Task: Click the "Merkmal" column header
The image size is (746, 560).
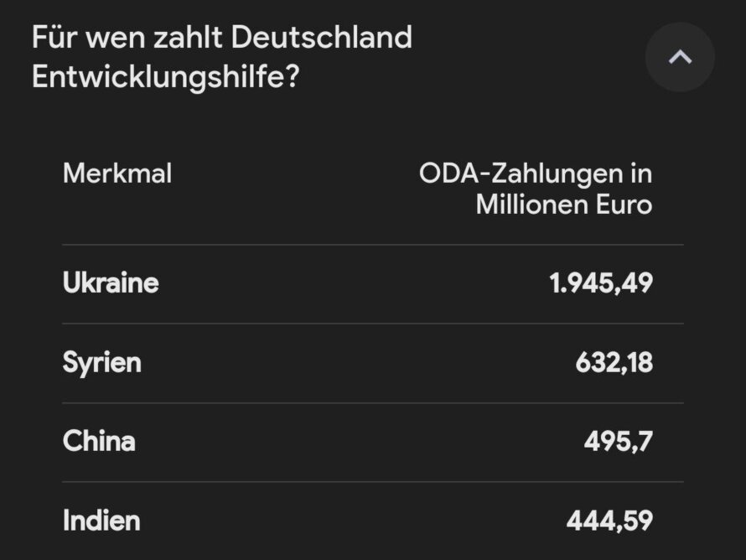Action: (x=117, y=174)
